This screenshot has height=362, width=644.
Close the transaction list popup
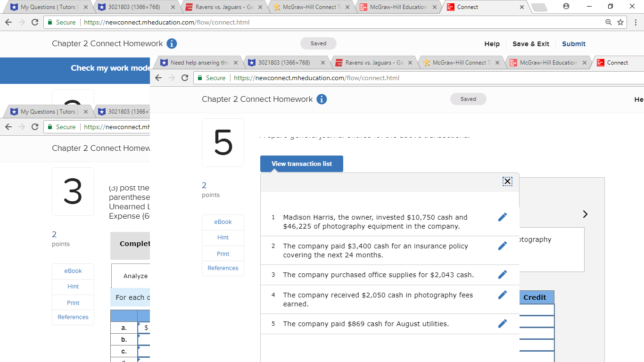(x=507, y=181)
